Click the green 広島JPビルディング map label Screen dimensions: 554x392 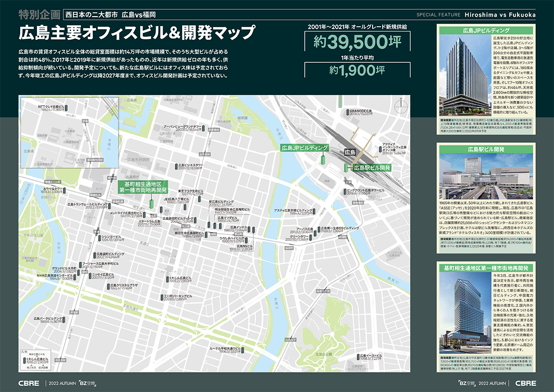pyautogui.click(x=304, y=148)
